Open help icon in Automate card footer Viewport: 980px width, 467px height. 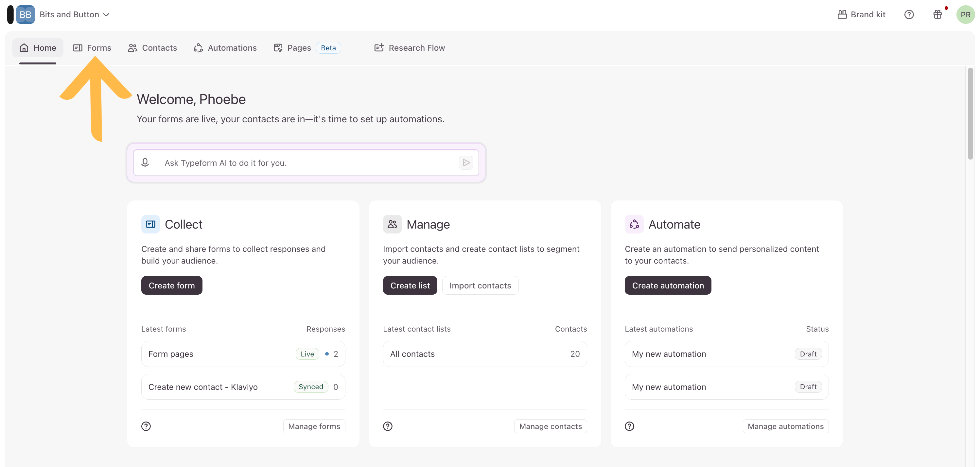630,426
